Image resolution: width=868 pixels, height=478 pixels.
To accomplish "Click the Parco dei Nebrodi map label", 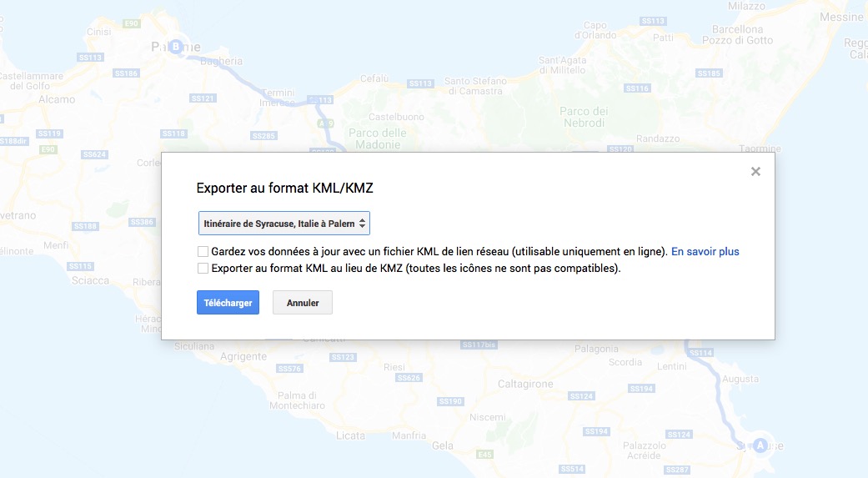I will (584, 118).
